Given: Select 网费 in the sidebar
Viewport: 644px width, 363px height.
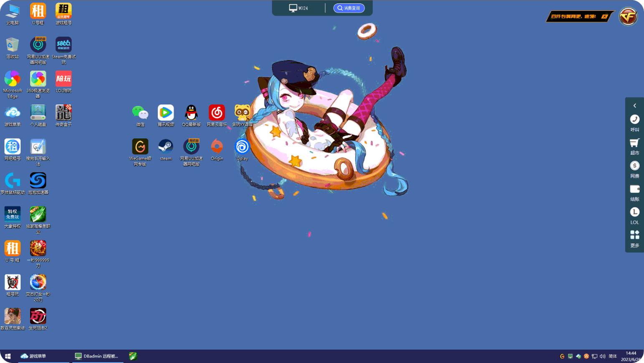Looking at the screenshot, I should (x=635, y=169).
